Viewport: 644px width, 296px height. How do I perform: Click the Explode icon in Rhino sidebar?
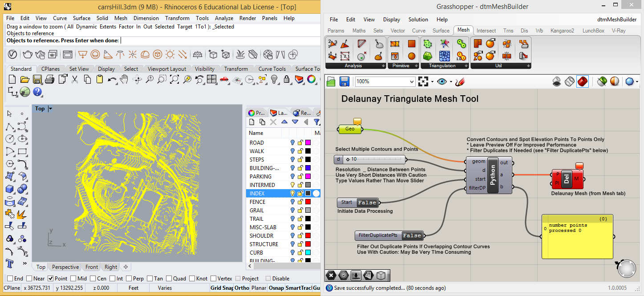tap(22, 214)
